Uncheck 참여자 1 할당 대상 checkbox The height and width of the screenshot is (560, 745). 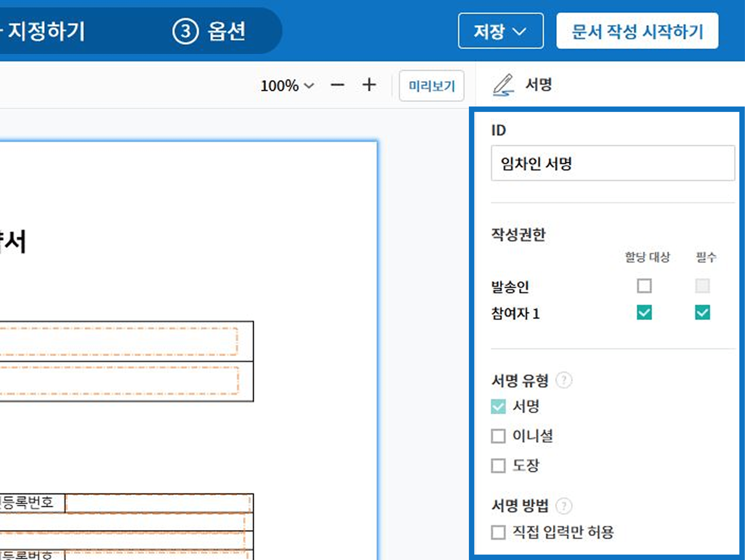[x=644, y=313]
